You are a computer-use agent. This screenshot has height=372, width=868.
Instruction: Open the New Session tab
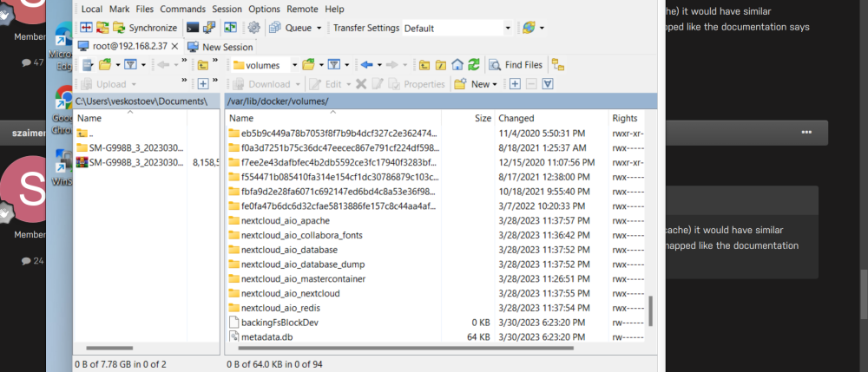(x=221, y=47)
